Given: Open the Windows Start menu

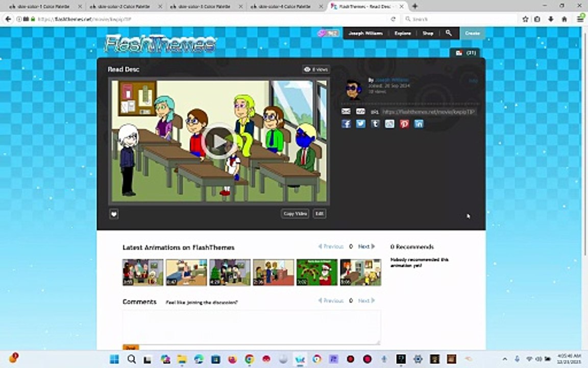Looking at the screenshot, I should [114, 359].
